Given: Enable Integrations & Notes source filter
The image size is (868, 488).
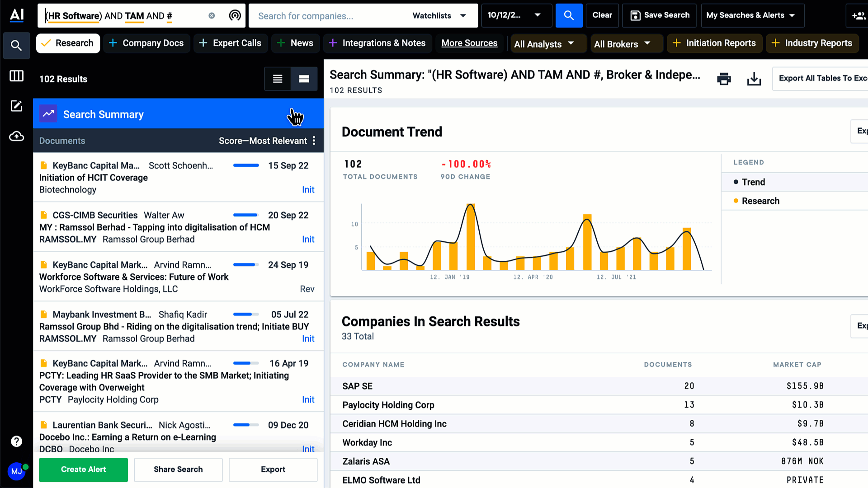Looking at the screenshot, I should pyautogui.click(x=377, y=43).
